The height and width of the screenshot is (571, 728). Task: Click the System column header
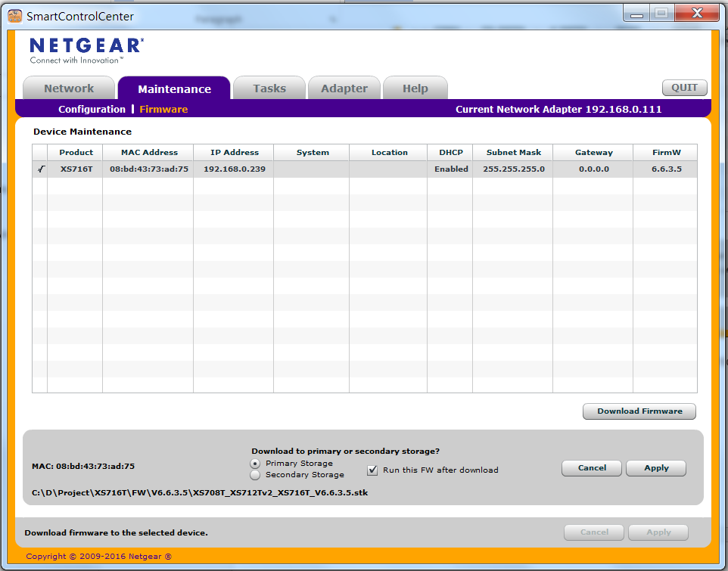click(x=312, y=153)
